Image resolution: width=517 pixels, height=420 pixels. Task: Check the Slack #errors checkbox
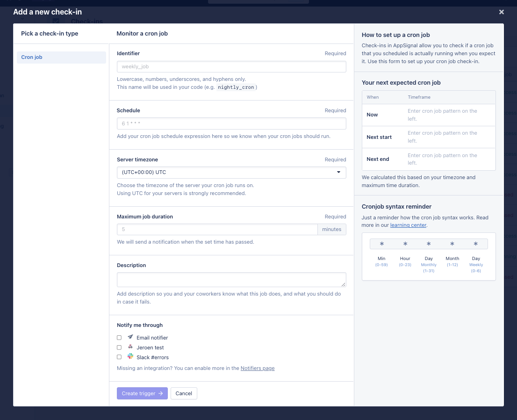tap(119, 357)
